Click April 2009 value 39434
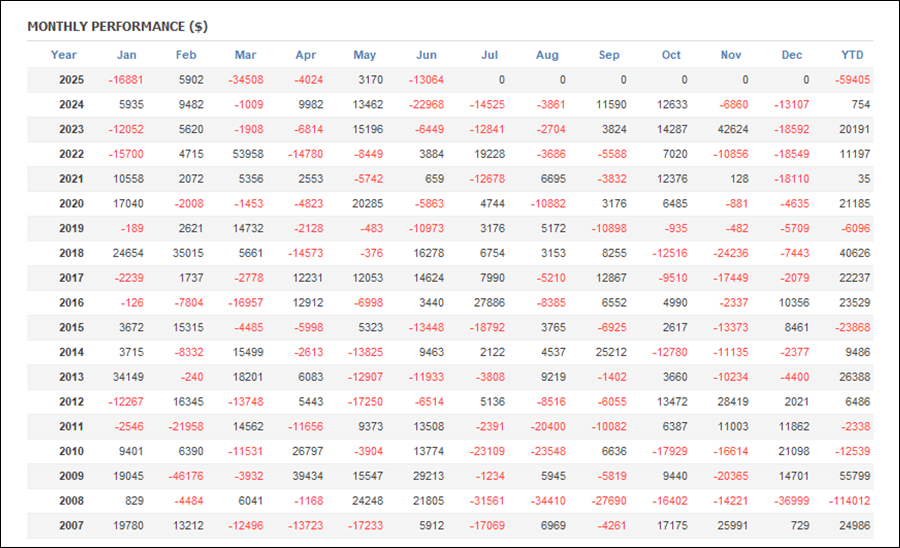900x548 pixels. (308, 476)
